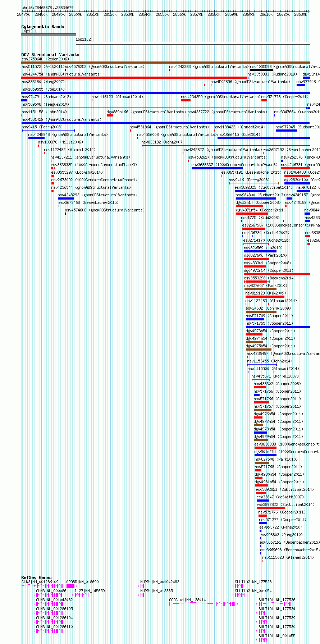This screenshot has width=320, height=644.
Task: Click CCDC101|NM_138414 gene label
Action: pos(187,600)
